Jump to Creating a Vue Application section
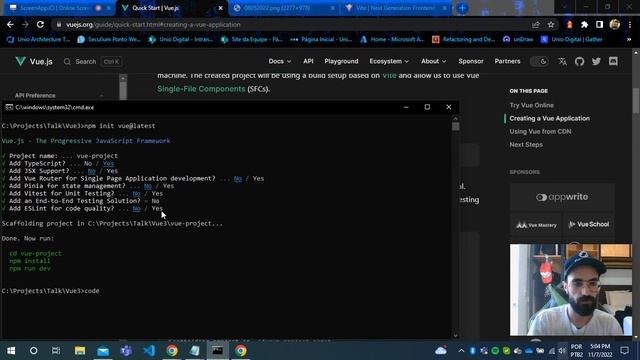 [x=549, y=118]
